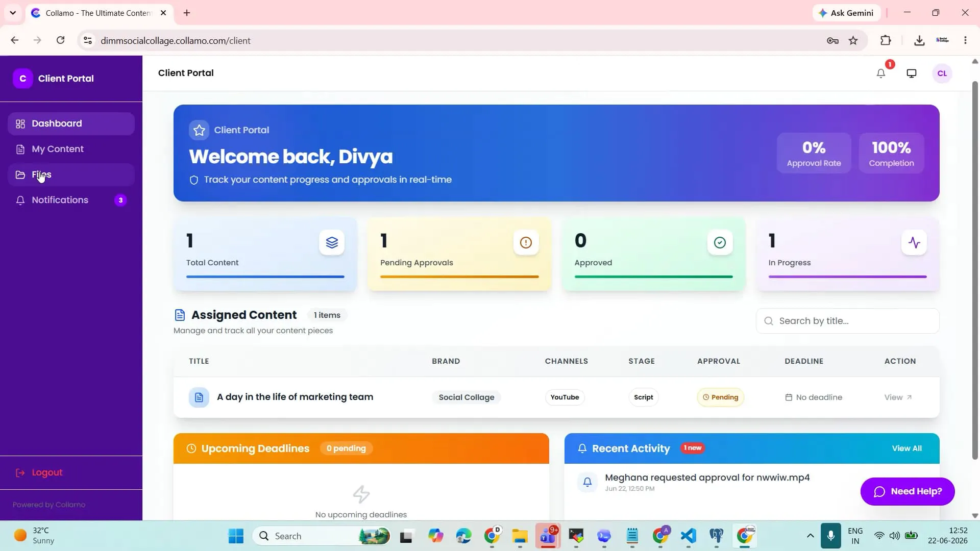Go to Dashboard in sidebar
980x551 pixels.
coord(71,123)
